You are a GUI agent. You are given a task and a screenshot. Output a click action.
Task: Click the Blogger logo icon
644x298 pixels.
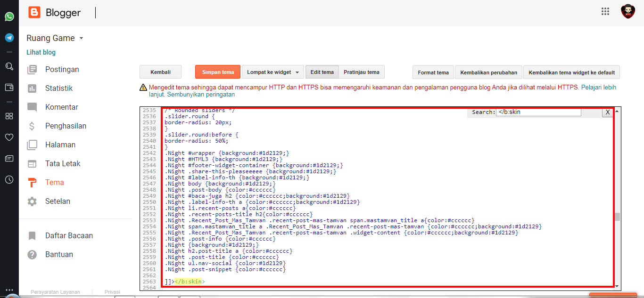click(34, 12)
